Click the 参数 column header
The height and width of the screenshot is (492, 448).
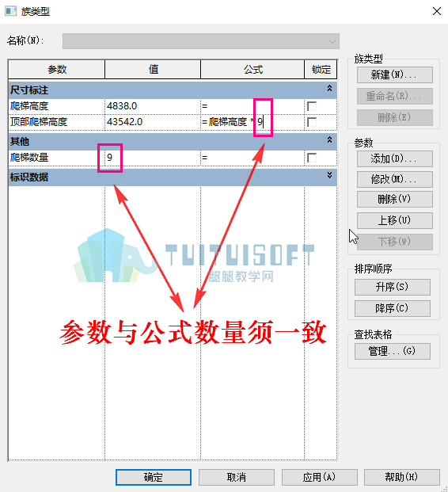coord(57,70)
